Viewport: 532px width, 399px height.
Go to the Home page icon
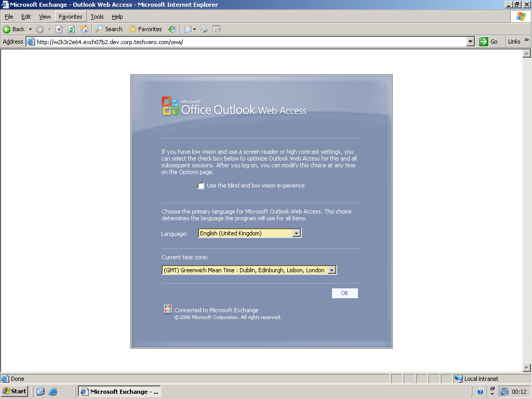84,29
